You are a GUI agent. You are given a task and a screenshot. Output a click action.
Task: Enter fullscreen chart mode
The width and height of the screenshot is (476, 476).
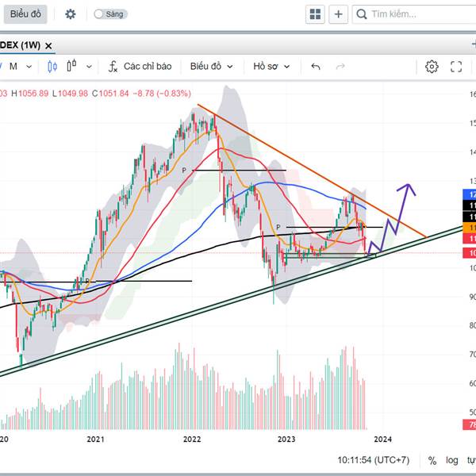pos(456,67)
